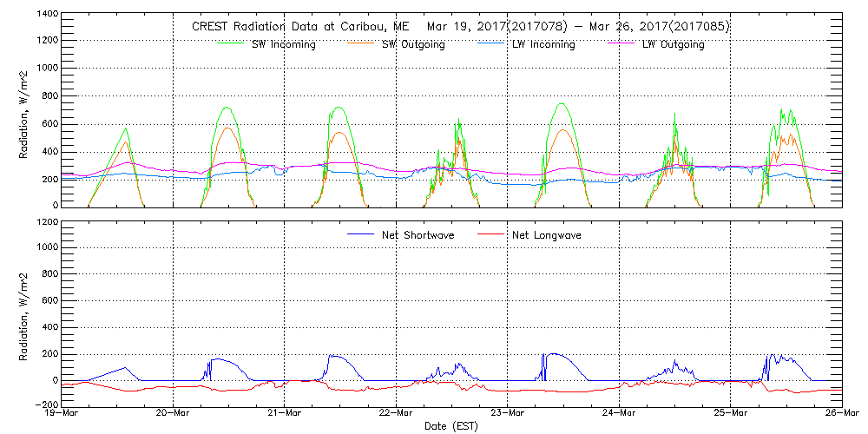Click the blue Net Shortwave legend line
The width and height of the screenshot is (868, 434).
point(361,234)
